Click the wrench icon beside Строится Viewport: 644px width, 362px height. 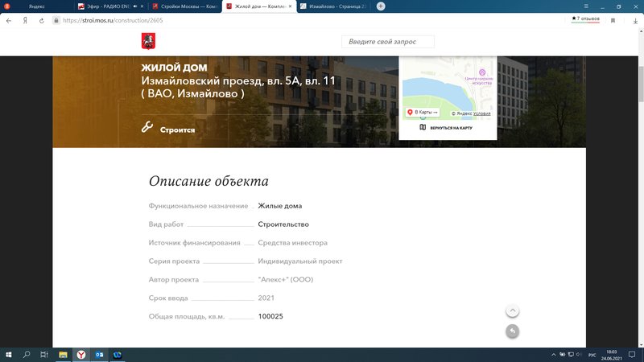point(147,127)
